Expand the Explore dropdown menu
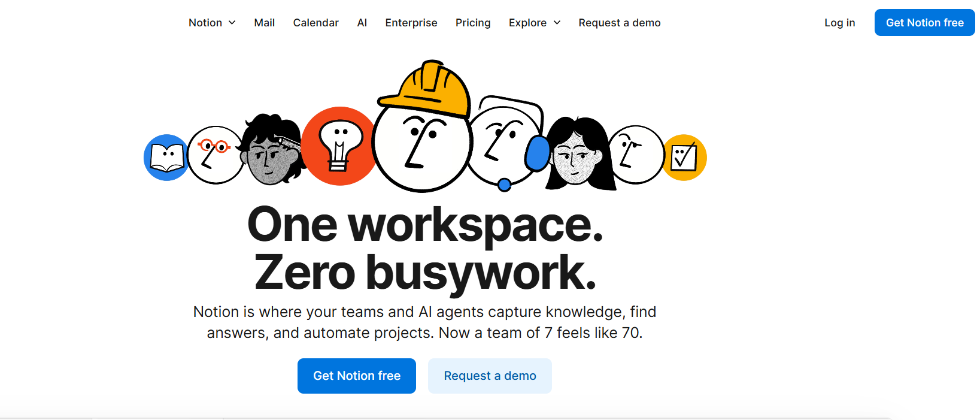Viewport: 980px width, 420px height. [x=534, y=23]
